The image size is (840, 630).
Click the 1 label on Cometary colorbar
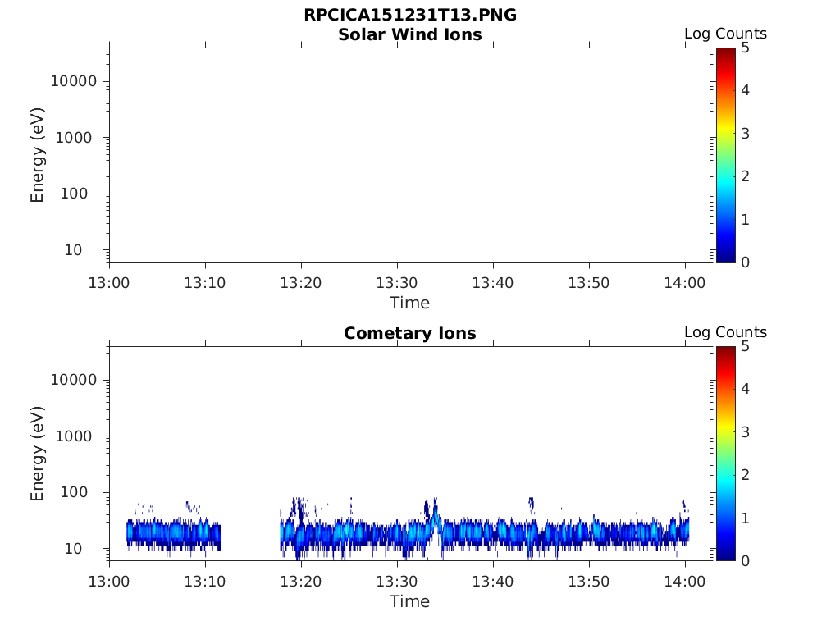[745, 518]
